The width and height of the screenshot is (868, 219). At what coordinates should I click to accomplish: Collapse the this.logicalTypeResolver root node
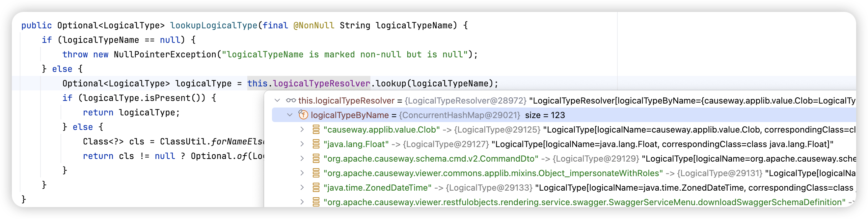(x=277, y=101)
